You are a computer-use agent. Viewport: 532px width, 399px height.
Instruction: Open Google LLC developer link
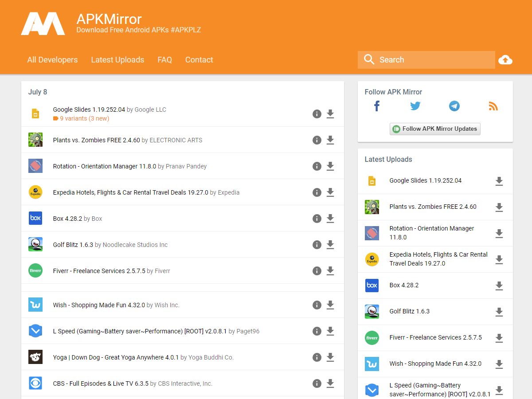click(150, 110)
